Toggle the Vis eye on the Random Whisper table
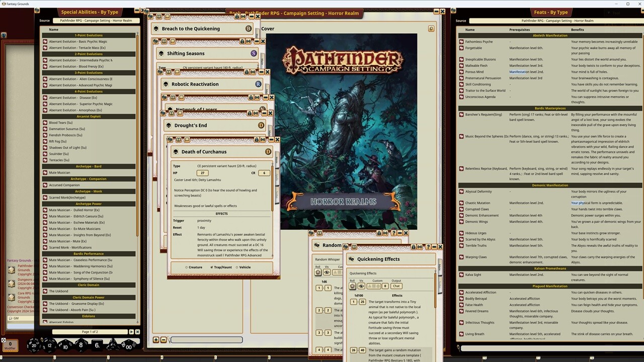This screenshot has height=362, width=644. coord(327,272)
